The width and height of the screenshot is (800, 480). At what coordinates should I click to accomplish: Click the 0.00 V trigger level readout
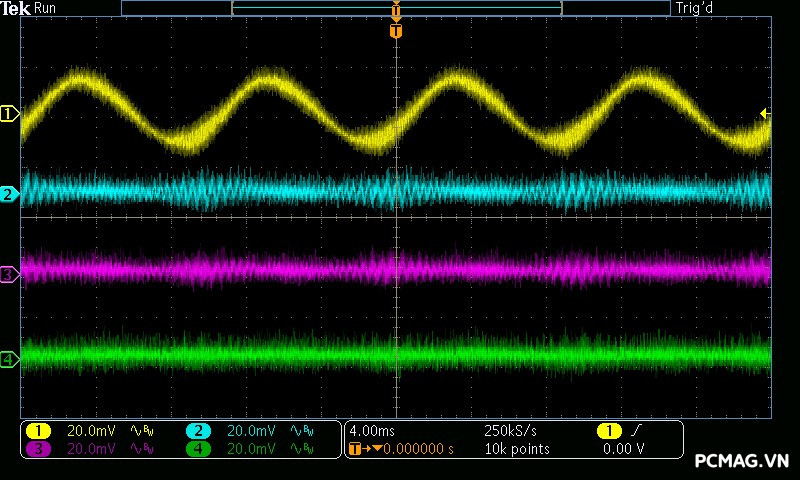(x=623, y=449)
